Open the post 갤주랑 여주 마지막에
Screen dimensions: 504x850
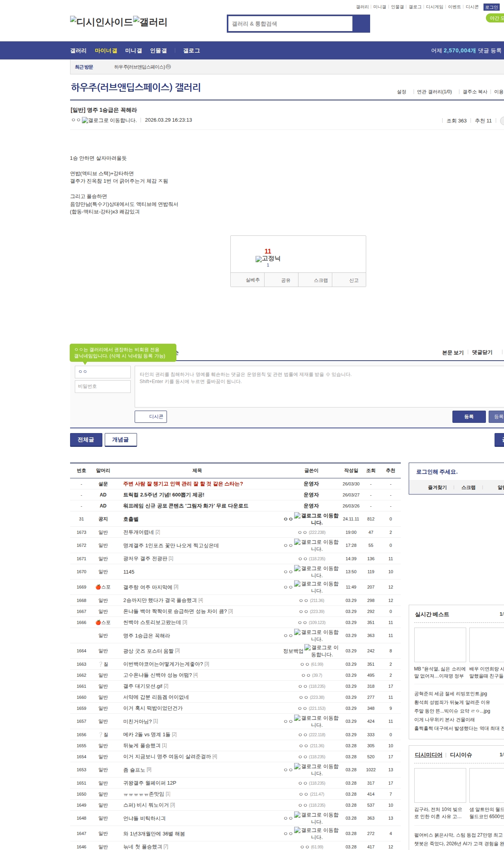148,587
